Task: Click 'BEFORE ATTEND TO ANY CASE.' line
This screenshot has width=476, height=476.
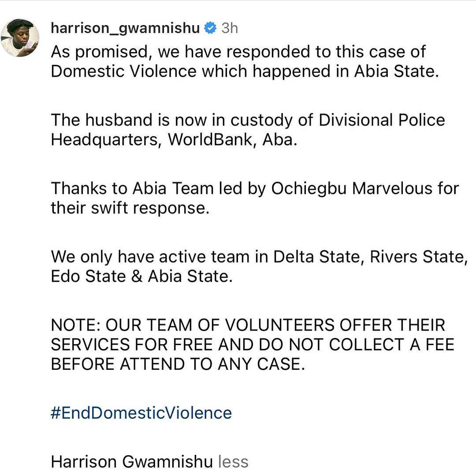Action: [178, 364]
